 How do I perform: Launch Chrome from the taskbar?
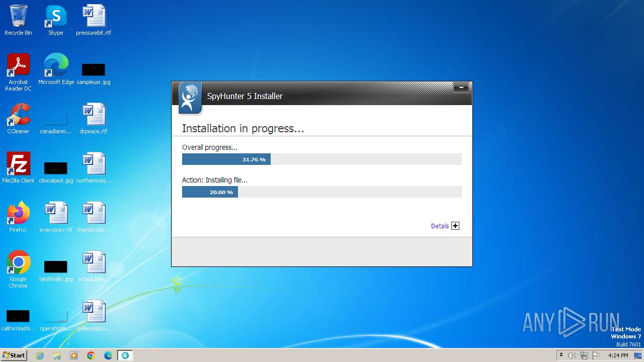point(91,355)
